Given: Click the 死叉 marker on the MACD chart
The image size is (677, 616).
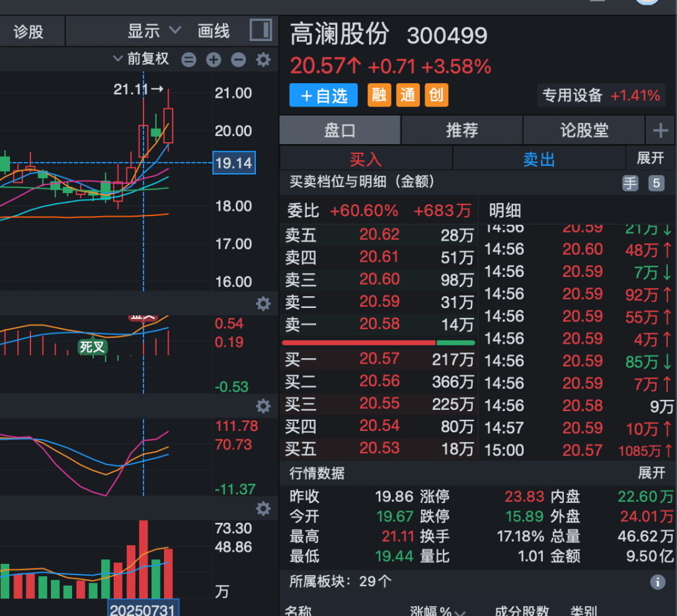Looking at the screenshot, I should (93, 346).
